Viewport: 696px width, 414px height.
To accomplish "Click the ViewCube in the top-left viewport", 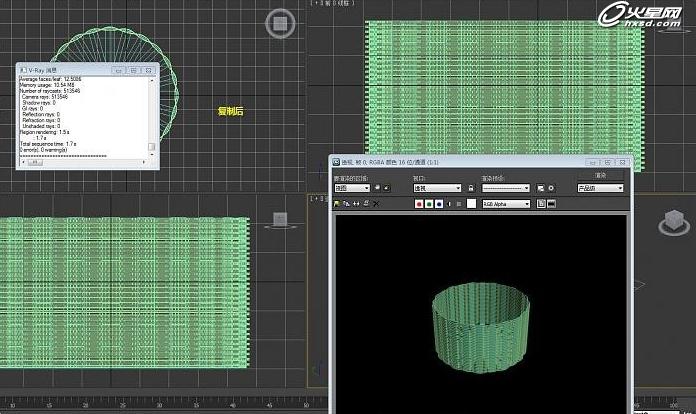I will point(279,22).
